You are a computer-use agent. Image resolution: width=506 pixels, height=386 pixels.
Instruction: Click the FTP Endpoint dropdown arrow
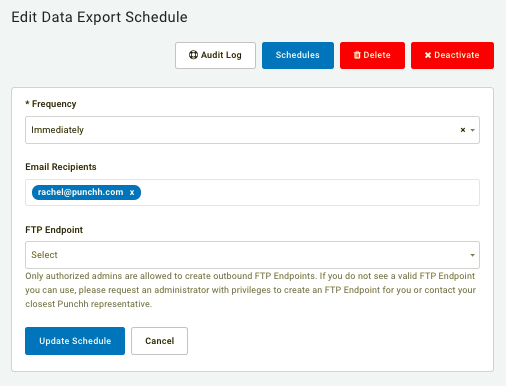tap(473, 255)
